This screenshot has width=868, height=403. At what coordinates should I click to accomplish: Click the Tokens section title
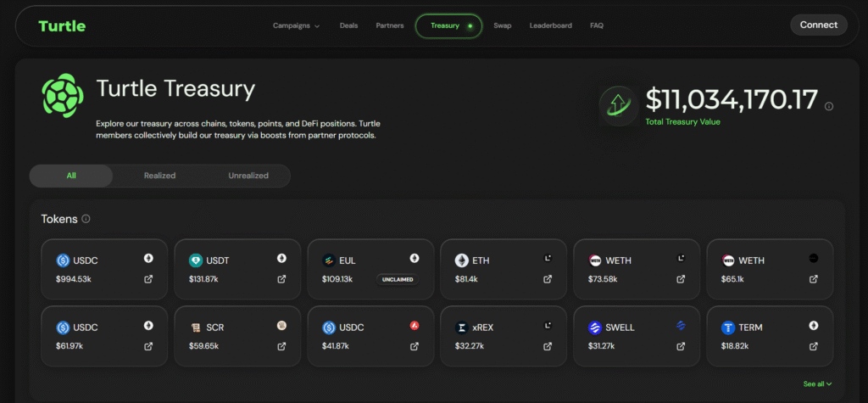59,219
